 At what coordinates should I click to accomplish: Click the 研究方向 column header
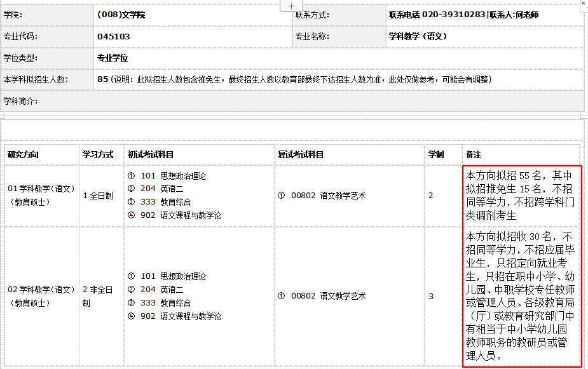(23, 154)
